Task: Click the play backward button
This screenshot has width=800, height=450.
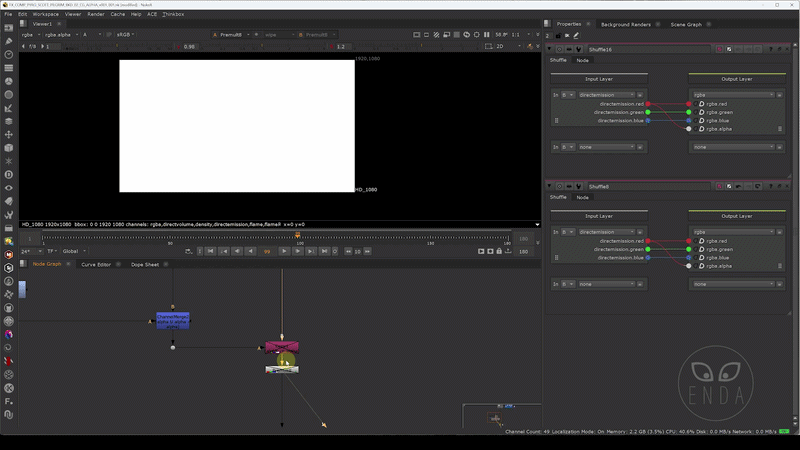Action: click(x=250, y=251)
